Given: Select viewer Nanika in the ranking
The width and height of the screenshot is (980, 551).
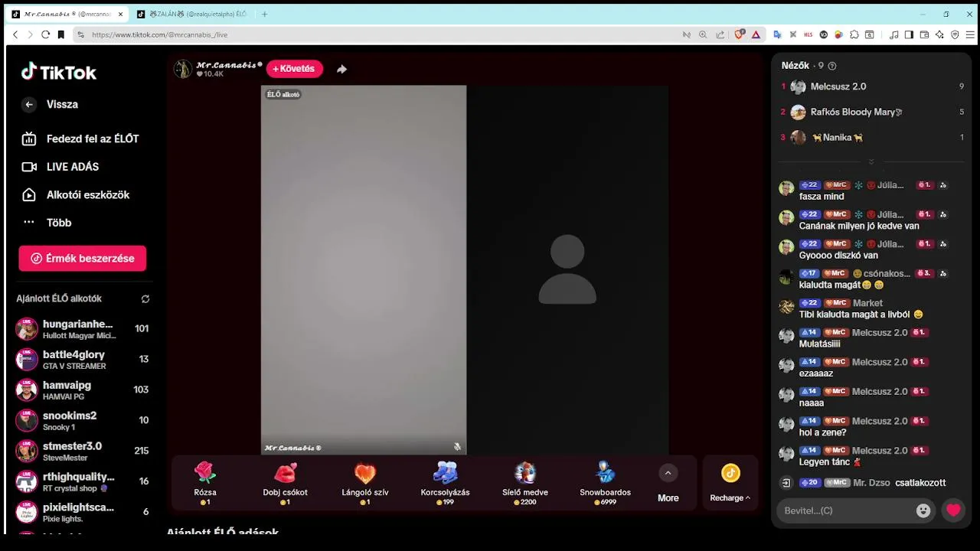Looking at the screenshot, I should click(871, 138).
